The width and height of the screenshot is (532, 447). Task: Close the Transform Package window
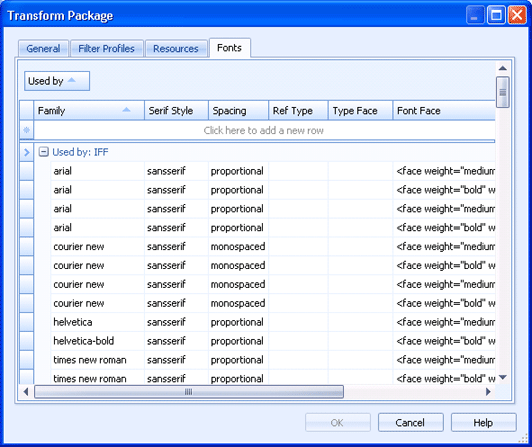tap(517, 15)
